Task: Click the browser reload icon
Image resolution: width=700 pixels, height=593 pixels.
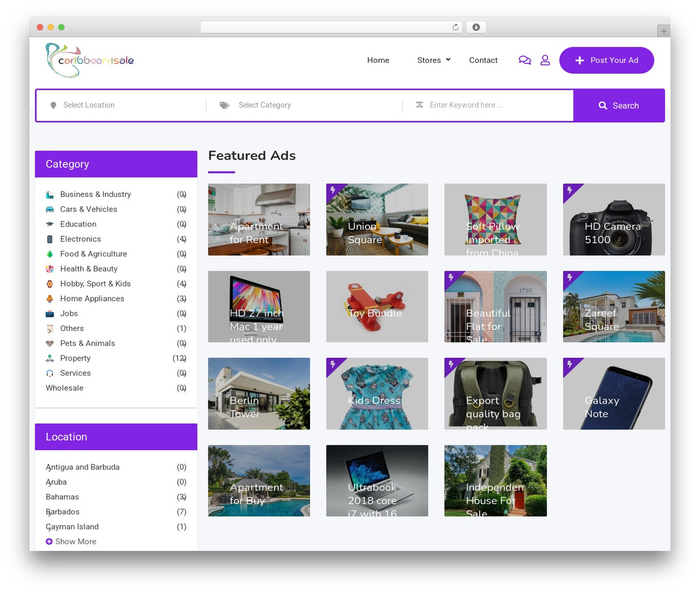Action: coord(456,27)
